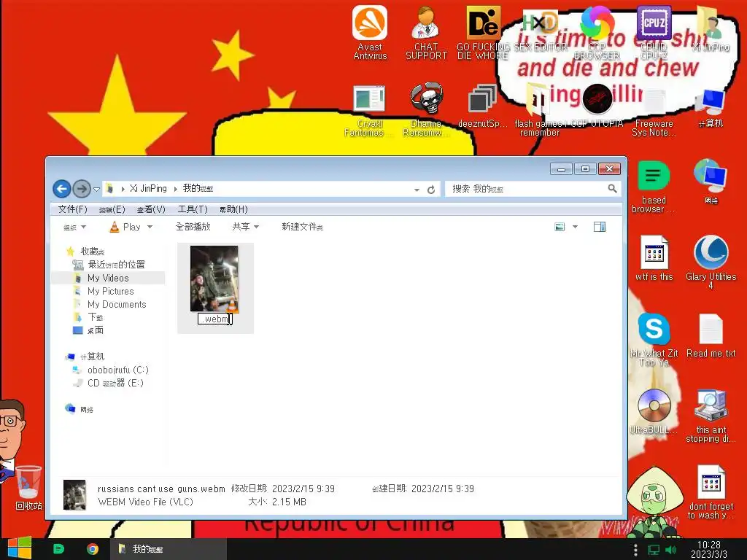
Task: Open Freeware Sys Note desktop icon
Action: [654, 112]
